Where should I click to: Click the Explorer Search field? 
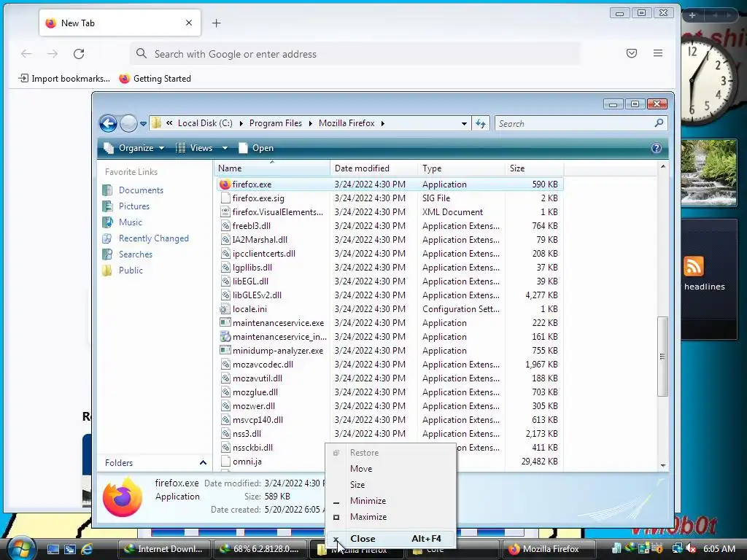pyautogui.click(x=581, y=124)
